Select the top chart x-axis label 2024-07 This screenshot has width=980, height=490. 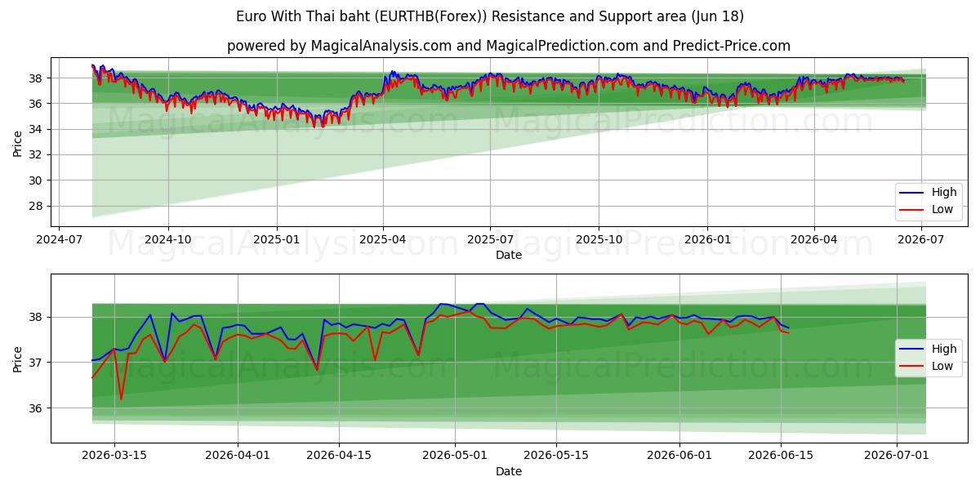(x=60, y=240)
